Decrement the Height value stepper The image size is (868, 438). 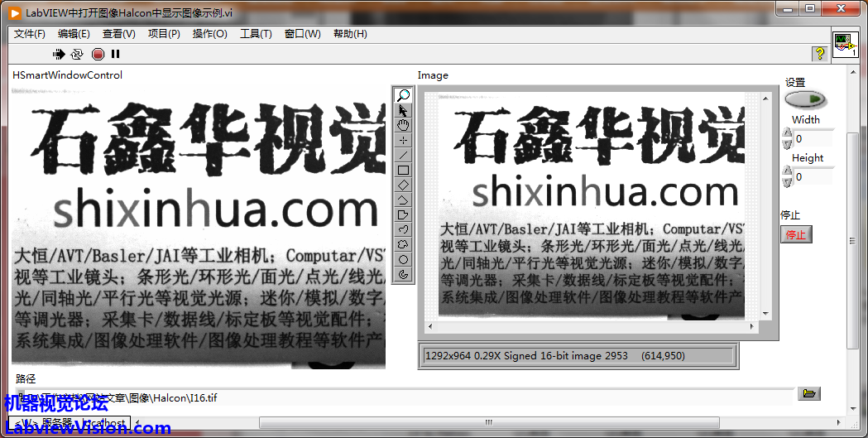[787, 182]
